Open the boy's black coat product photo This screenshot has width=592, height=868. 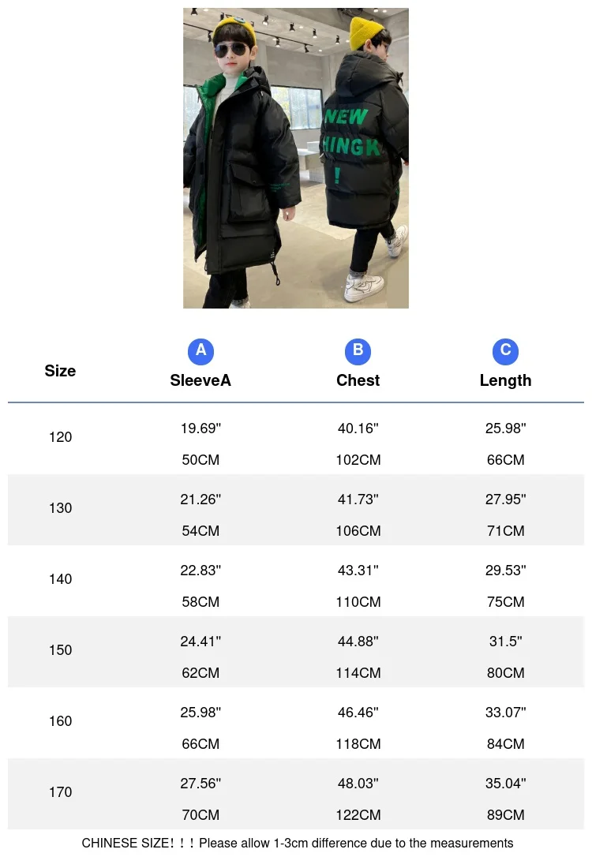click(x=296, y=158)
